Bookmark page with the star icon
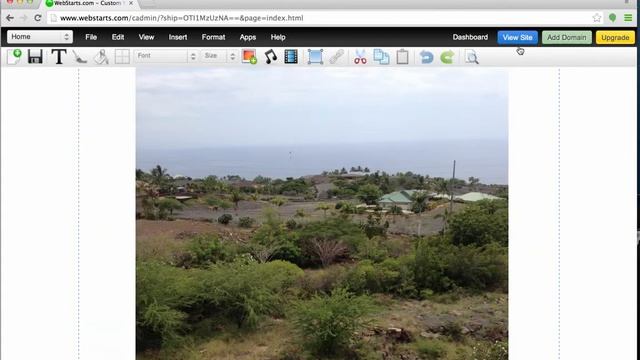 click(x=597, y=18)
